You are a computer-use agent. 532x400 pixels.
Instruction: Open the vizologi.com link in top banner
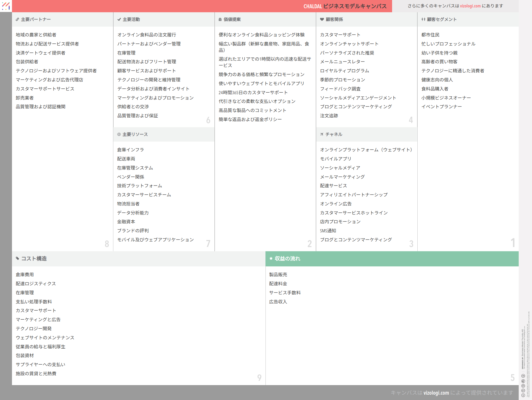click(x=470, y=6)
